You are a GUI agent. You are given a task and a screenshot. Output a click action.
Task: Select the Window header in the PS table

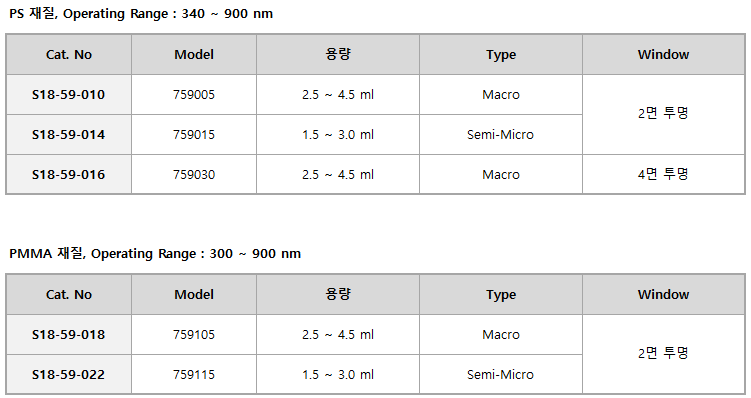[663, 54]
